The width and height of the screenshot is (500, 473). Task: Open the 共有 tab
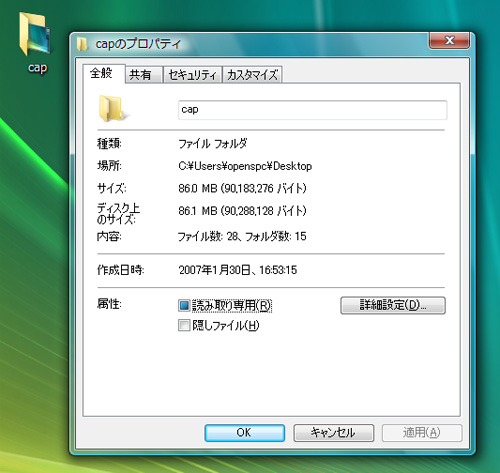[144, 75]
